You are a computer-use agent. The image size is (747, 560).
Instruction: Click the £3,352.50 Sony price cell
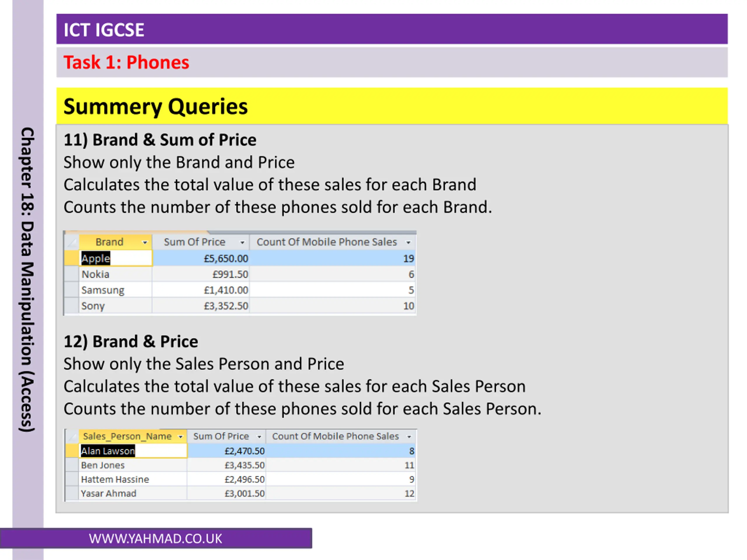(x=200, y=306)
